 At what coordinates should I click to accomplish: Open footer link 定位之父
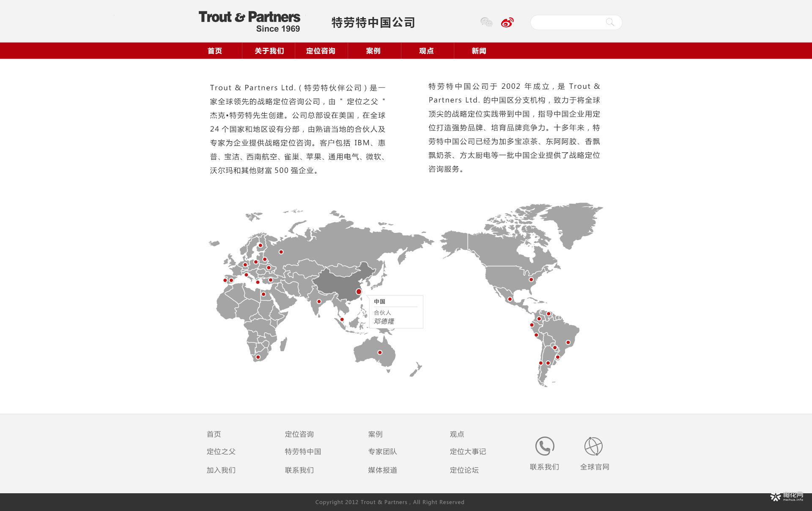[221, 451]
